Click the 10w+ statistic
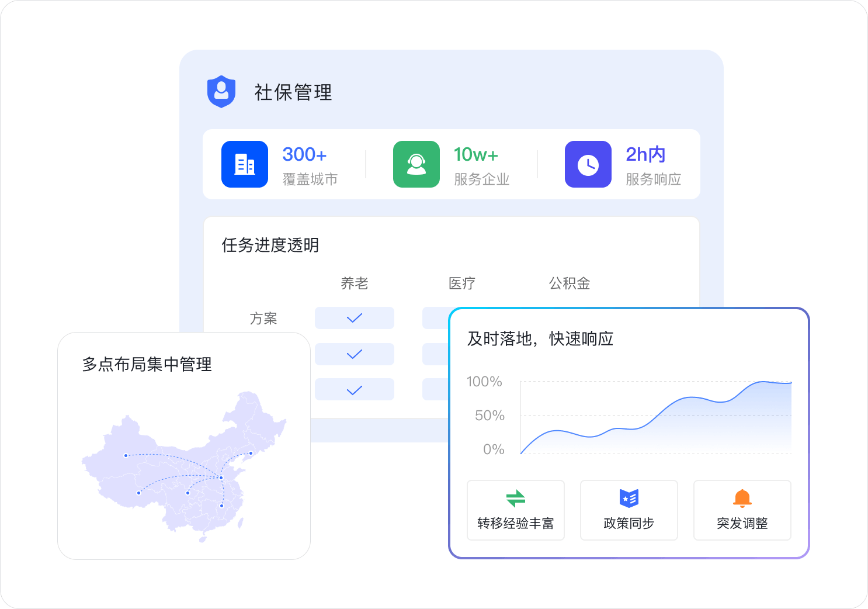Image resolution: width=868 pixels, height=609 pixels. (476, 154)
